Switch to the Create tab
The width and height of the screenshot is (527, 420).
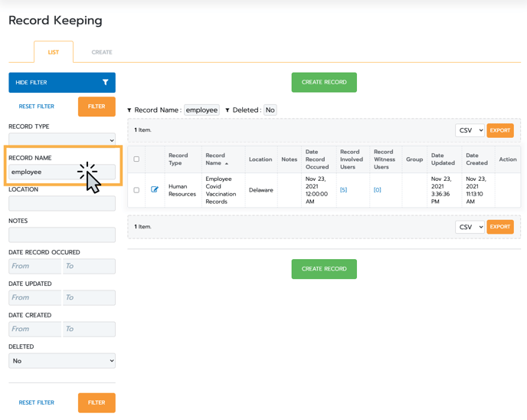tap(102, 52)
